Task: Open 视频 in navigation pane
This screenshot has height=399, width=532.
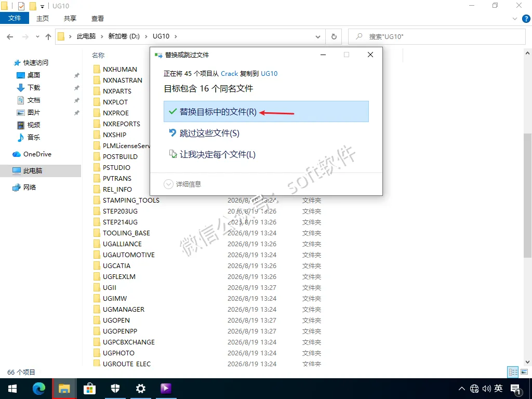Action: 34,125
